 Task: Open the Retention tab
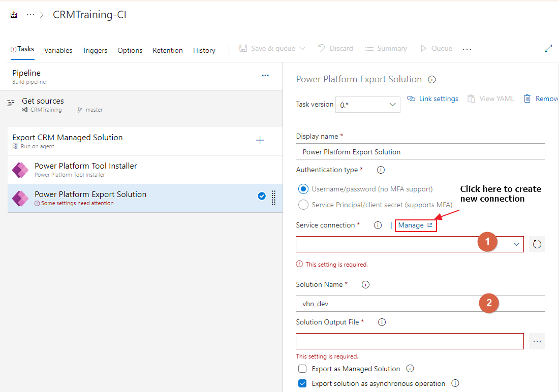pyautogui.click(x=168, y=50)
